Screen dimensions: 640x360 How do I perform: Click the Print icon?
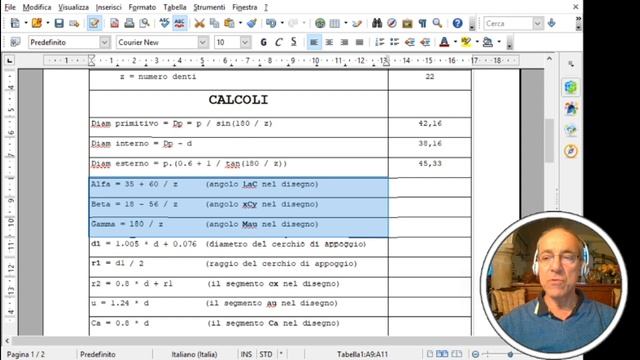tap(129, 23)
